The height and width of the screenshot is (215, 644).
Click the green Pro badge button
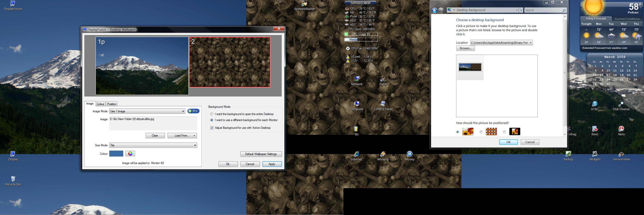[x=193, y=111]
